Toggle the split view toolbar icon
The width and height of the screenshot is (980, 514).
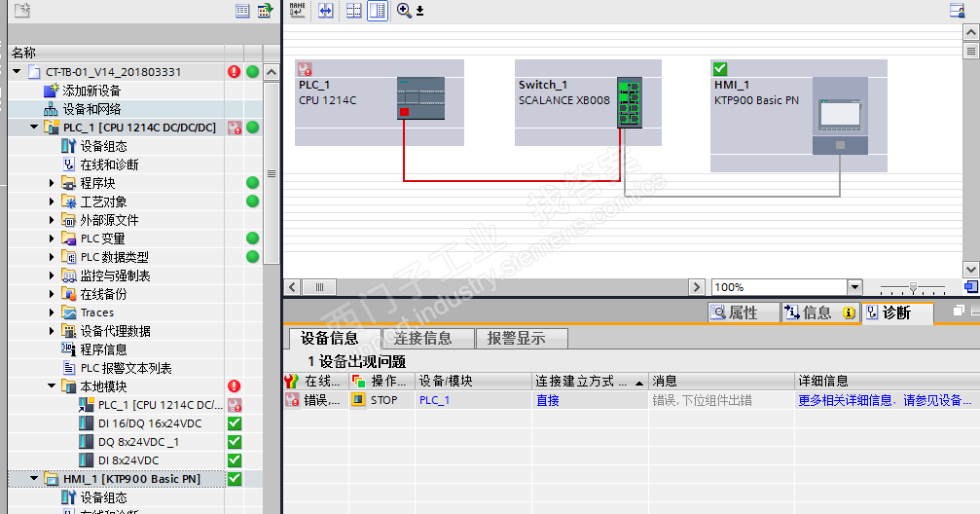pyautogui.click(x=378, y=10)
